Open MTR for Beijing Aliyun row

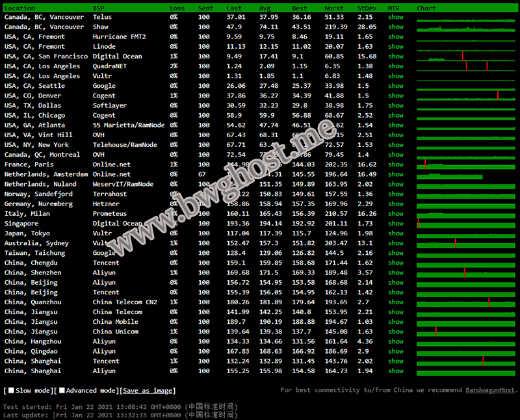(396, 282)
